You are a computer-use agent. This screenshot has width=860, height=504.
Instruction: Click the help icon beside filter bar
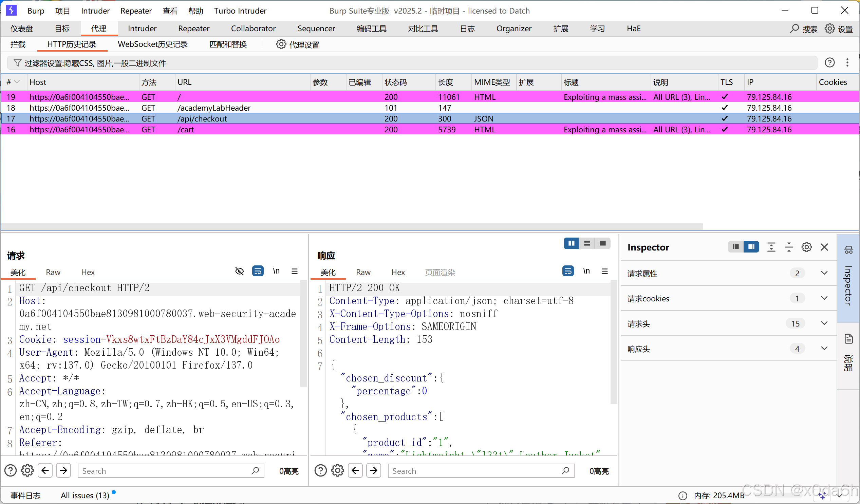(829, 62)
